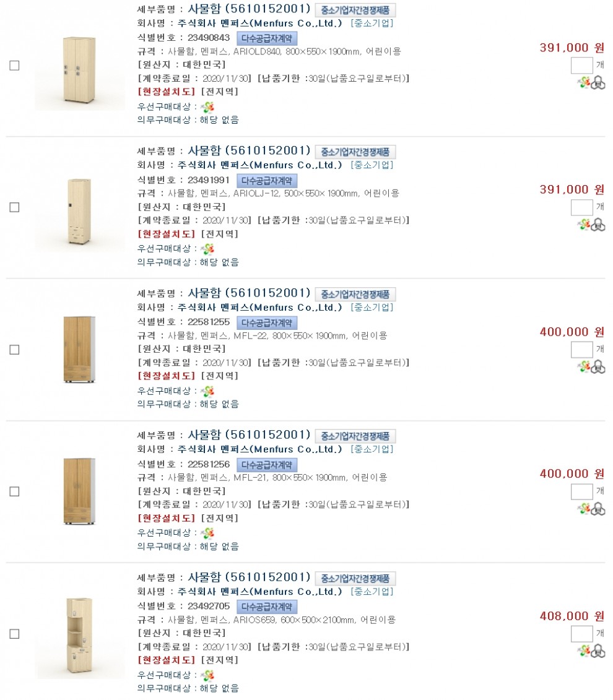Viewport: 613px width, 700px height.
Task: Click the 우선구매대상 icon for item 23492705
Action: 207,675
